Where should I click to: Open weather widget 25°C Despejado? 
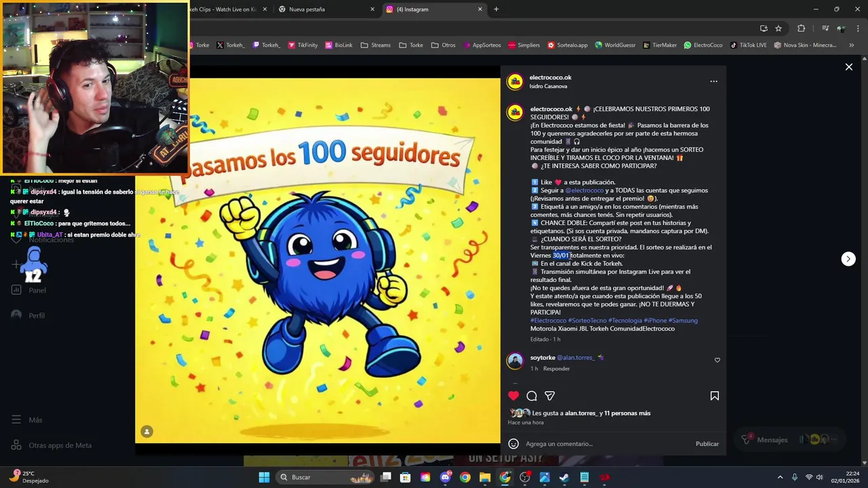pos(29,477)
